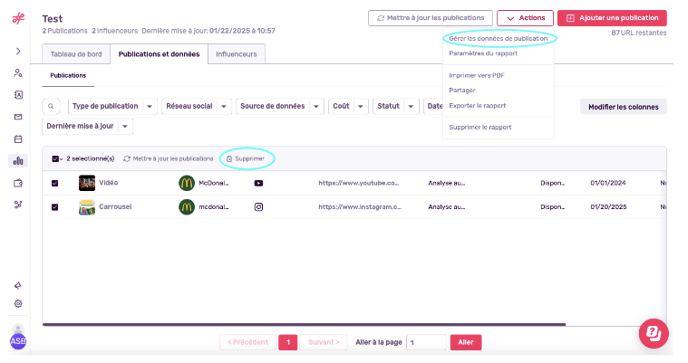Click the Instagram icon in Carrousel row
This screenshot has height=363, width=688.
[258, 207]
